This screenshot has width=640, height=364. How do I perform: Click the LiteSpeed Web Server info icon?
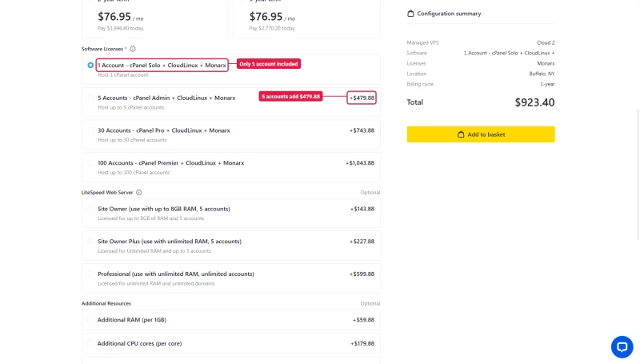138,192
